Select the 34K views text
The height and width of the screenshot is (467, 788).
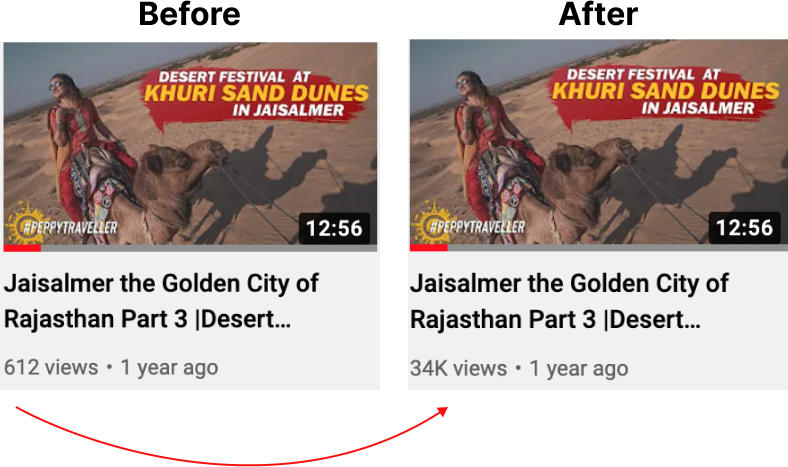[x=458, y=368]
